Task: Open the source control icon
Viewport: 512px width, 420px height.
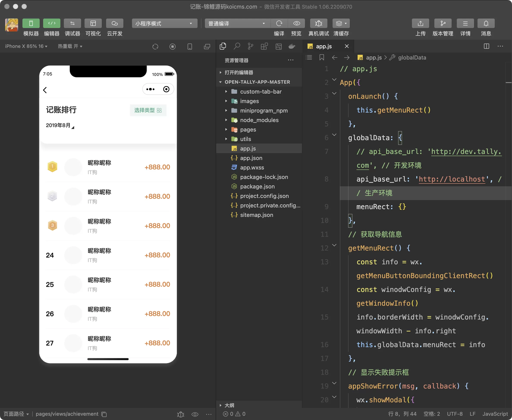Action: 250,46
